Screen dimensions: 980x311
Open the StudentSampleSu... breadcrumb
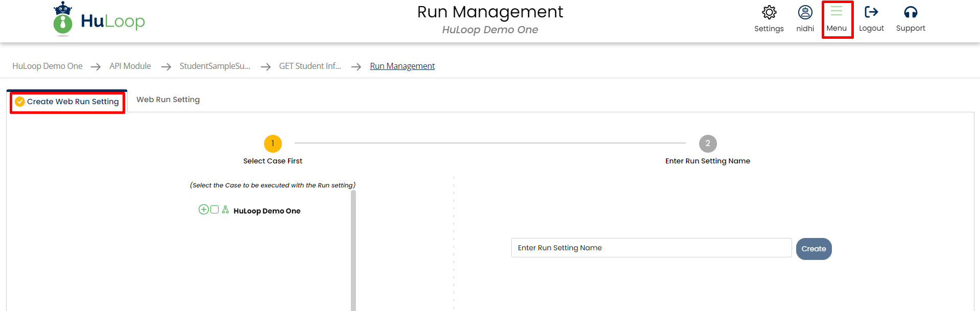tap(214, 66)
